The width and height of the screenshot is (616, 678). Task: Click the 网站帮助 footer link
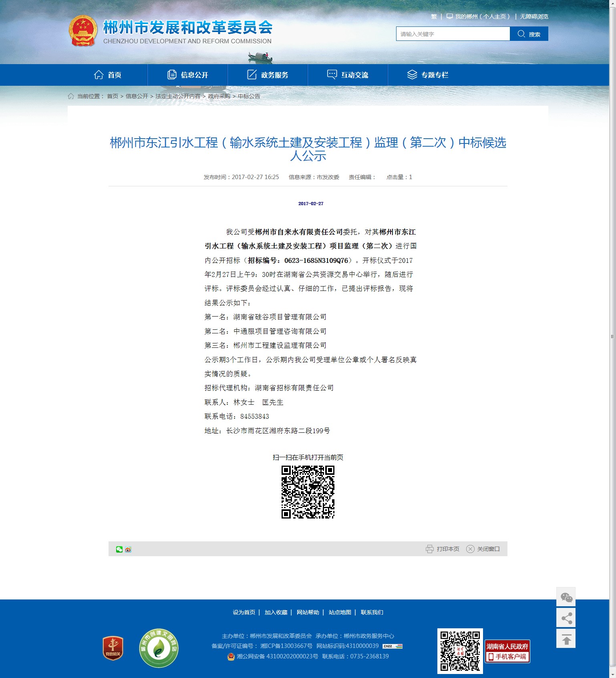click(x=308, y=612)
